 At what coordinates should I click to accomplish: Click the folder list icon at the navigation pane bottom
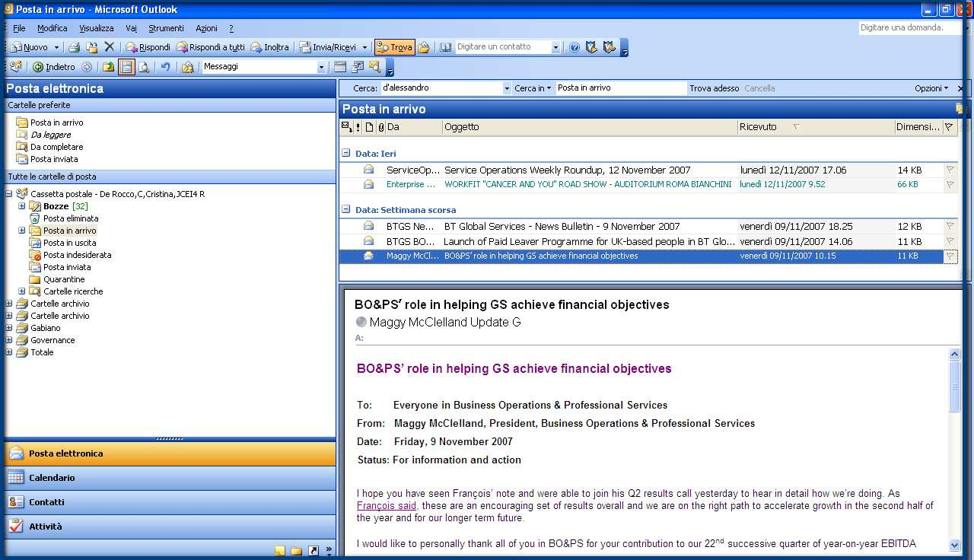[297, 551]
